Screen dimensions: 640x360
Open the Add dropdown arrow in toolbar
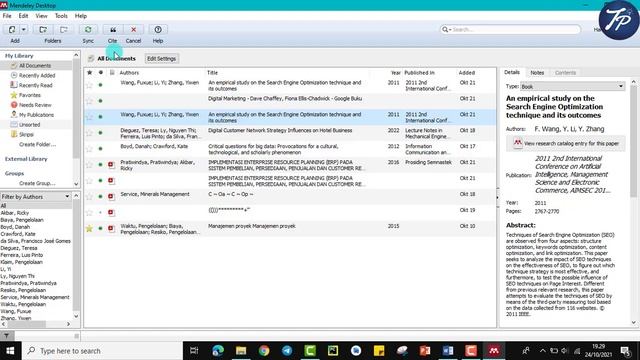23,29
